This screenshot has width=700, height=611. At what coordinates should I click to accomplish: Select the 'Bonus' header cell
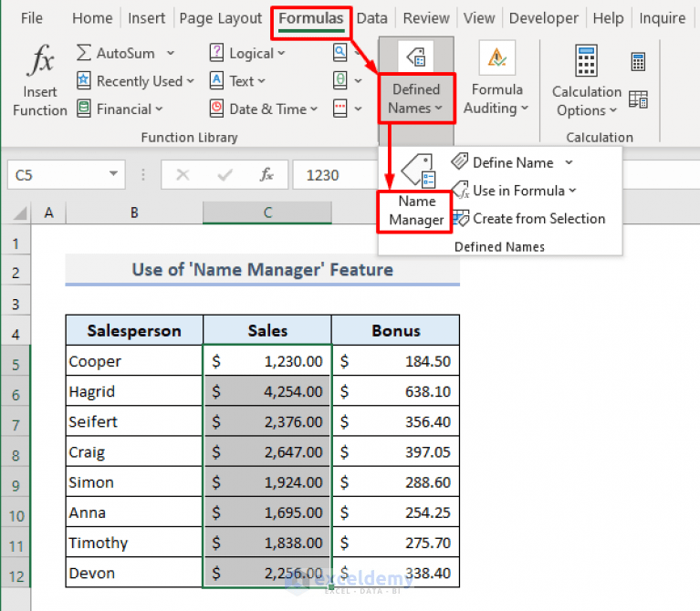click(x=395, y=330)
